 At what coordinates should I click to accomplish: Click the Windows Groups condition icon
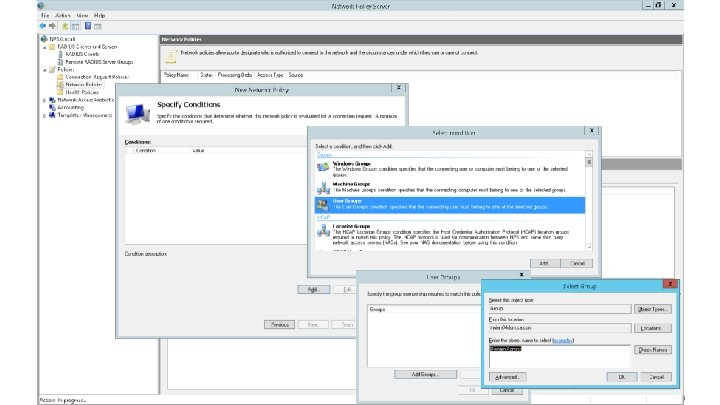(x=323, y=167)
